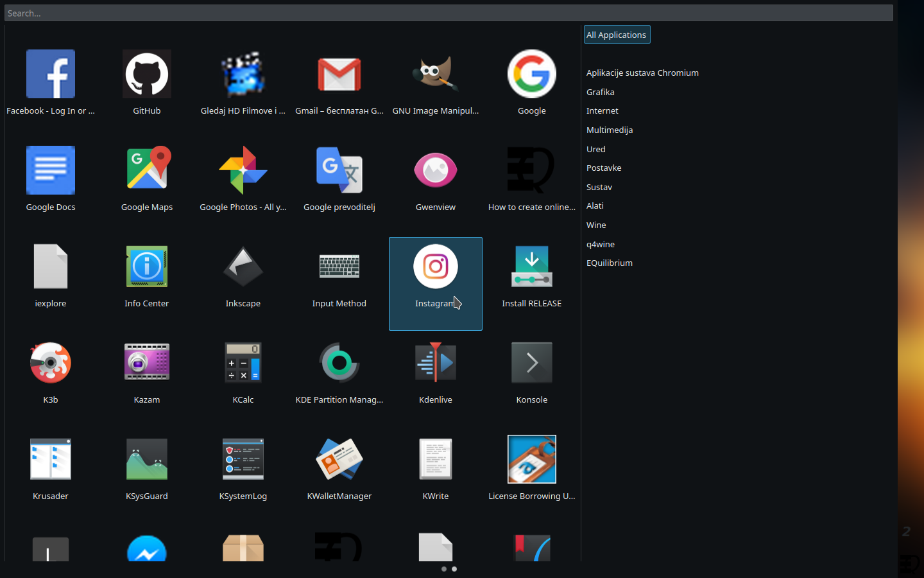Image resolution: width=924 pixels, height=578 pixels.
Task: Open KSysGuard system monitor
Action: click(x=147, y=459)
